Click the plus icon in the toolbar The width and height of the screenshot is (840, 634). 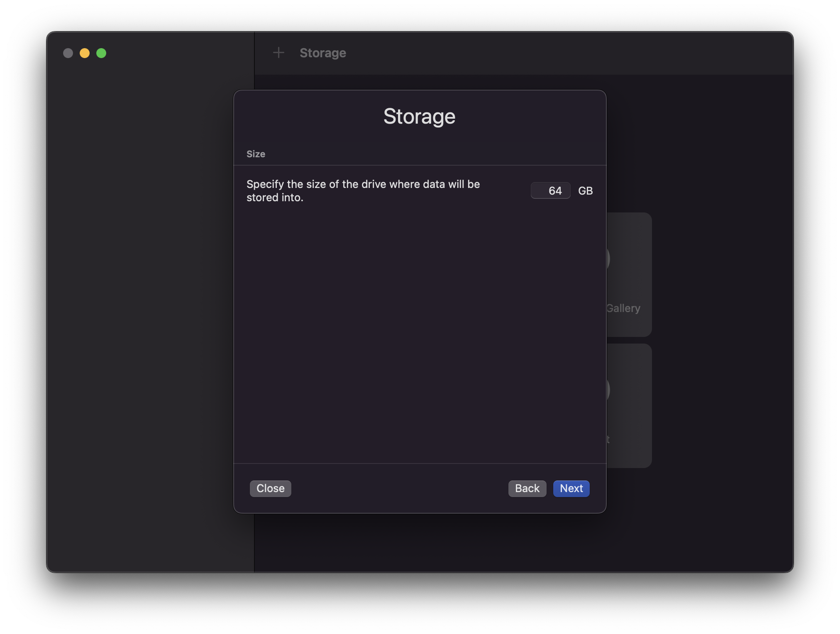click(278, 53)
